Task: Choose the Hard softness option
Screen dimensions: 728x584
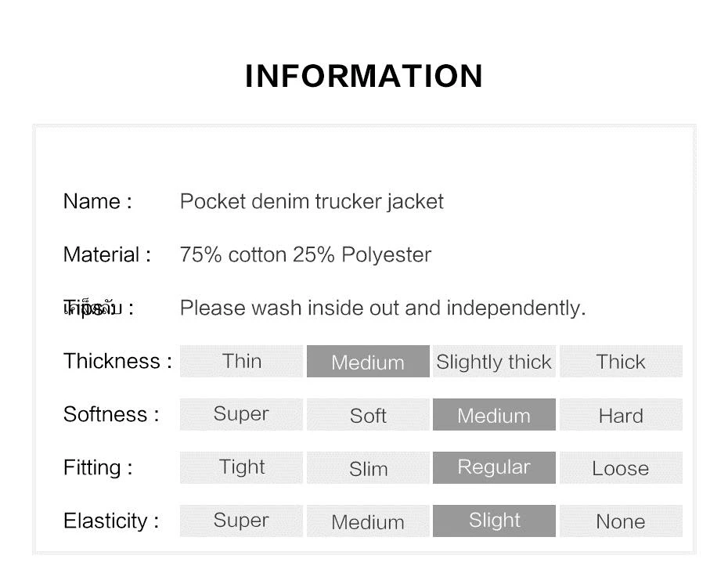Action: [622, 415]
